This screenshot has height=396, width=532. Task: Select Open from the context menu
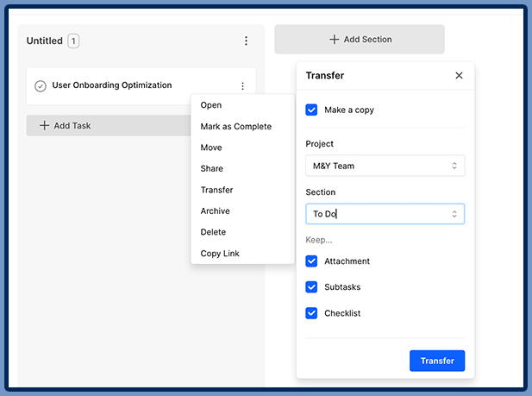(211, 105)
